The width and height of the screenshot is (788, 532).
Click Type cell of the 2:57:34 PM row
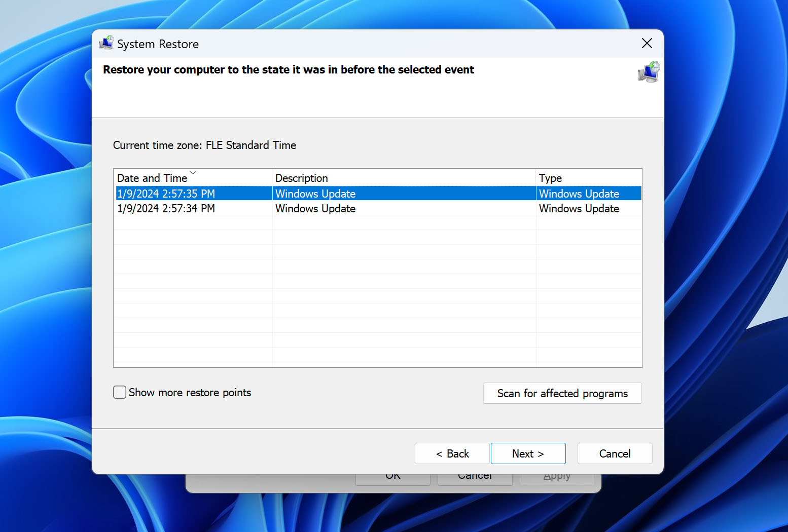(589, 208)
